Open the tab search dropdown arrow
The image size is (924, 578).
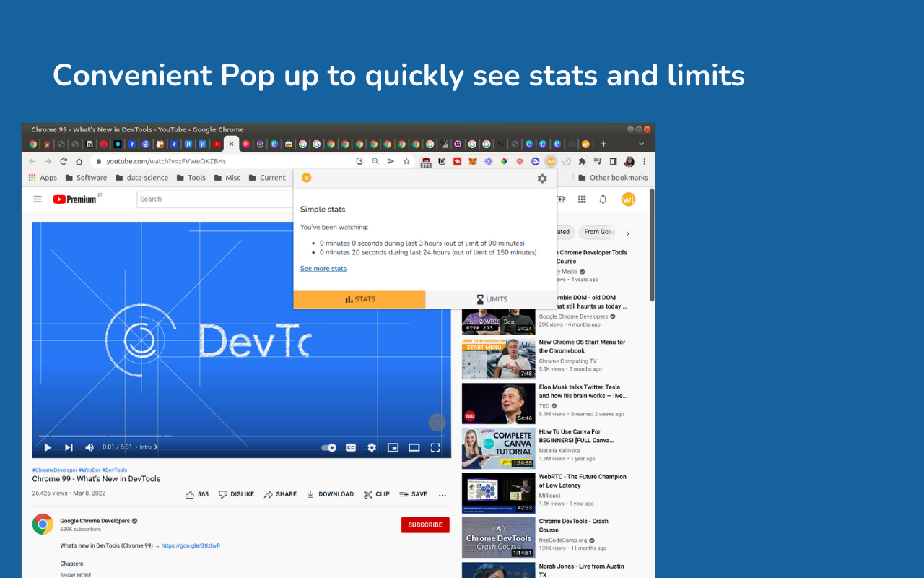click(x=641, y=144)
